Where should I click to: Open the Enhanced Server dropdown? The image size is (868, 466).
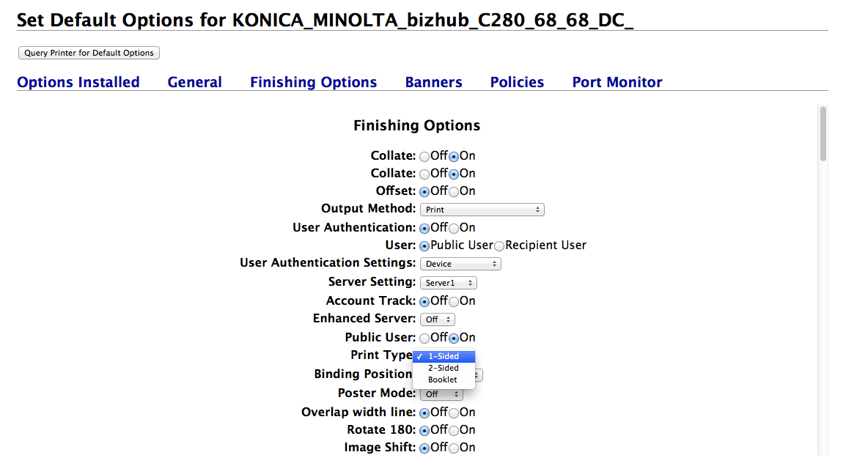tap(438, 319)
